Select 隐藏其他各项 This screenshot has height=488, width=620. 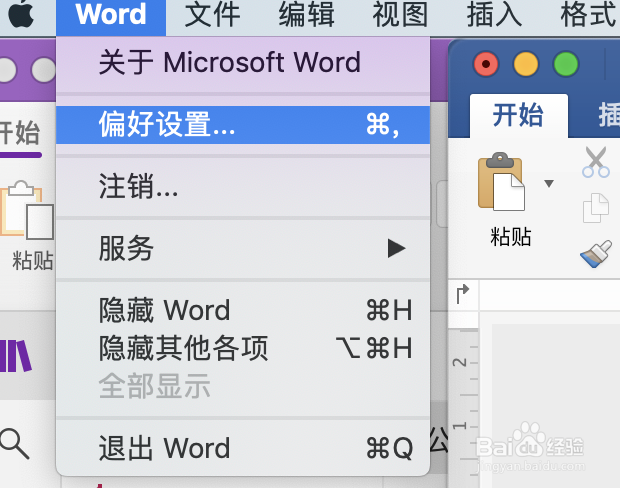pos(243,348)
